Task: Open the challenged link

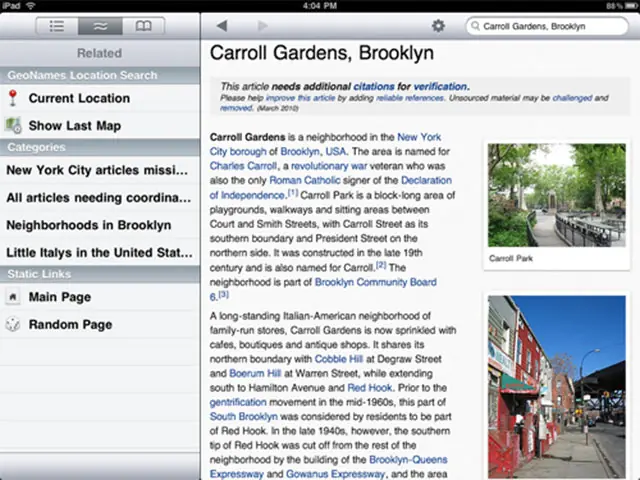Action: 572,98
